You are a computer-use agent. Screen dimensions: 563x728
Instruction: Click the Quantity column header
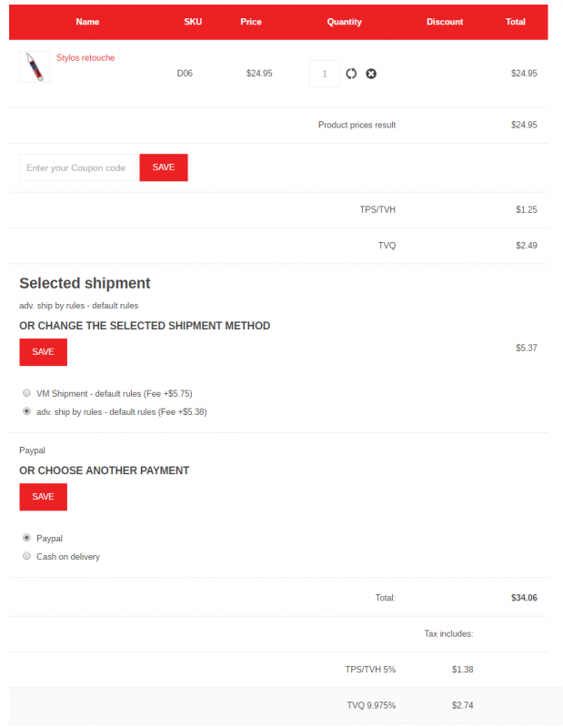click(344, 22)
